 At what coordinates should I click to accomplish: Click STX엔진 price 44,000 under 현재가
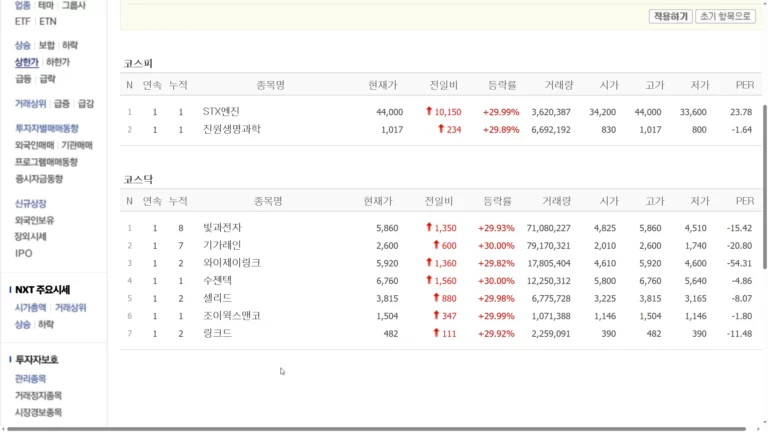(389, 112)
